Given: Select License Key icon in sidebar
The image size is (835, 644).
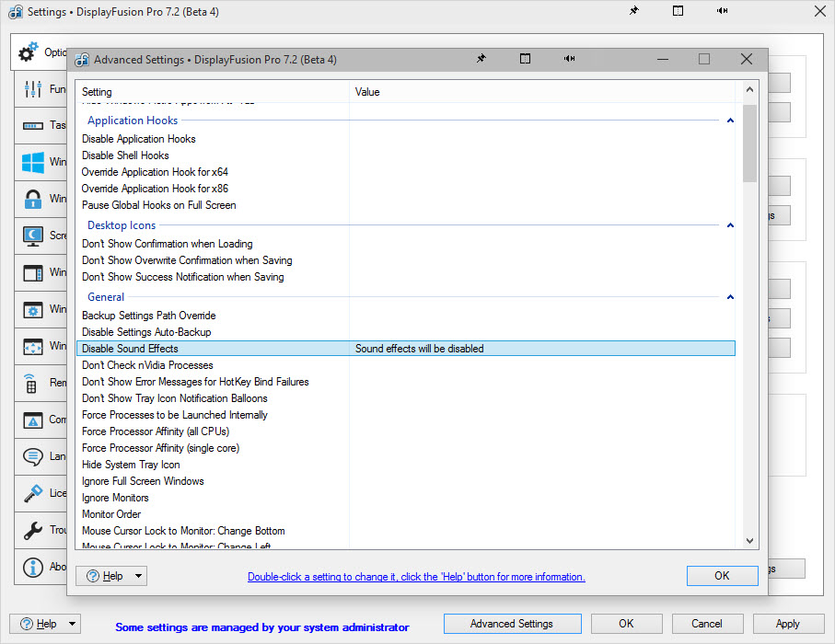Looking at the screenshot, I should coord(33,493).
